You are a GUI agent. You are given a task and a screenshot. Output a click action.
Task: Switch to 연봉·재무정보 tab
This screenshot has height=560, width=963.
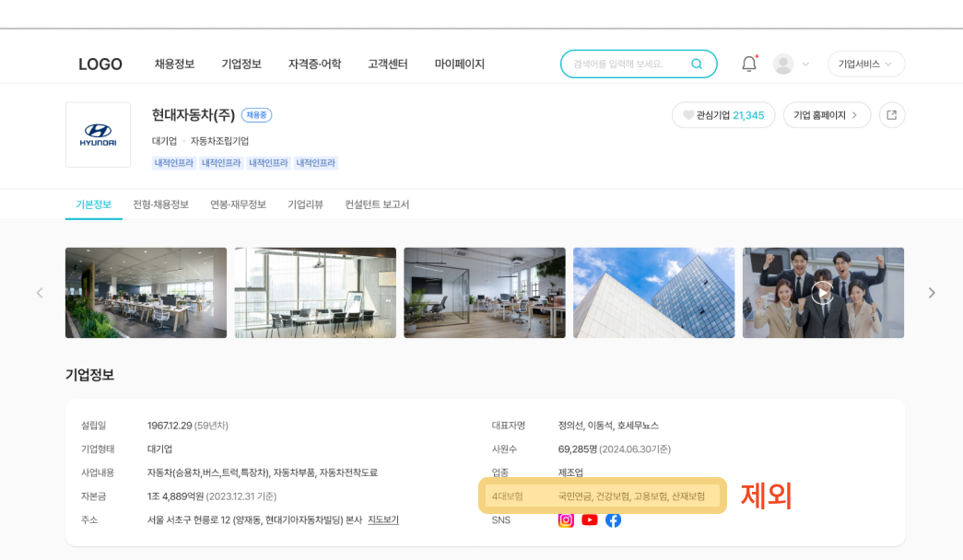tap(238, 204)
